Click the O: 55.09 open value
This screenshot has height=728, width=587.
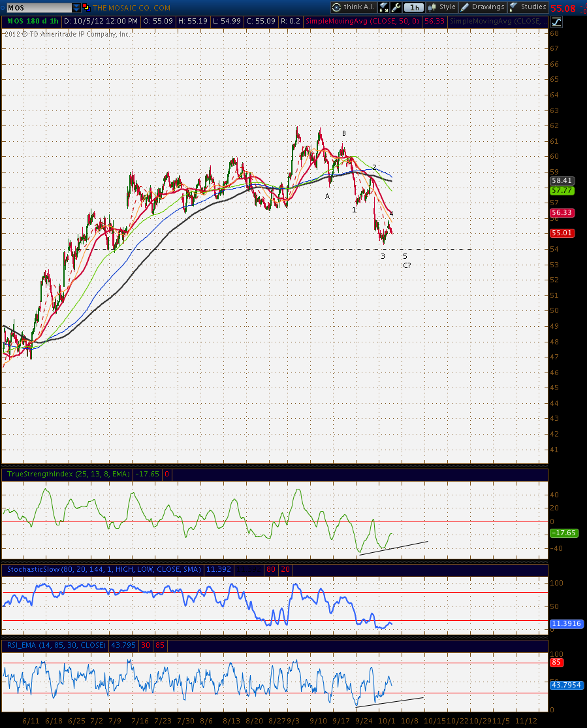point(158,22)
